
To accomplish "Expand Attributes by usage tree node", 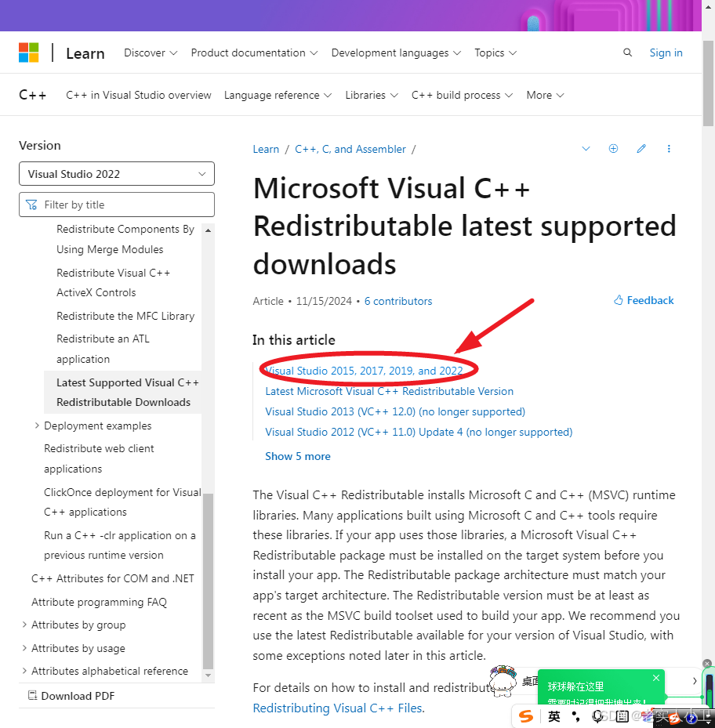I will click(24, 648).
